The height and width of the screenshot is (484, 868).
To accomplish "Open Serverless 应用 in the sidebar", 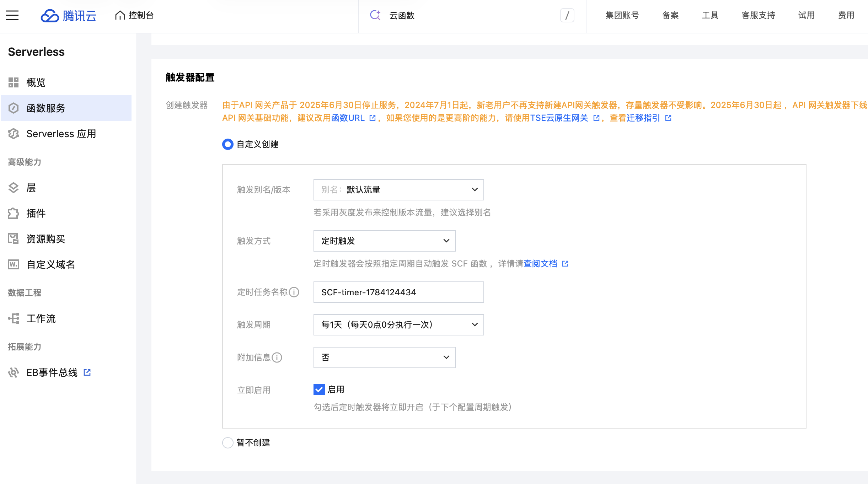I will [x=66, y=134].
